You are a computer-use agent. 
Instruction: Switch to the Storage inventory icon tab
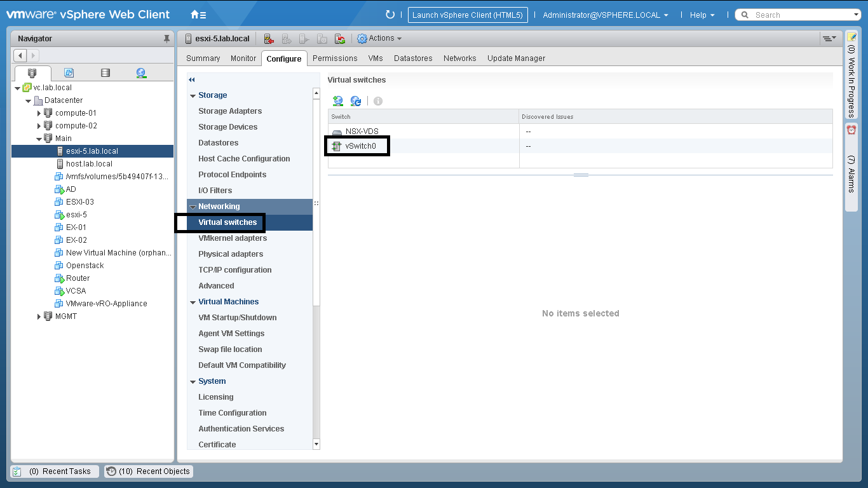pyautogui.click(x=105, y=73)
